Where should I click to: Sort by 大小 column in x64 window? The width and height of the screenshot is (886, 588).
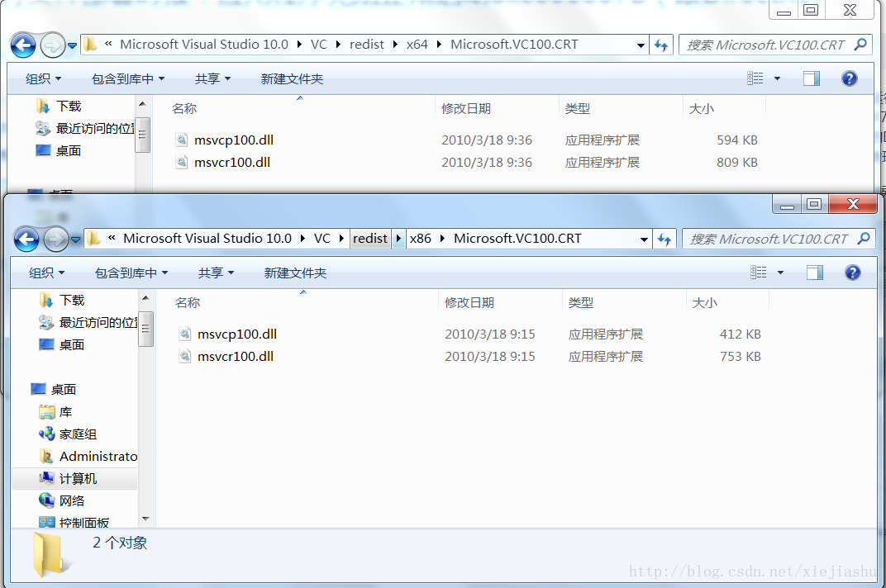(701, 108)
